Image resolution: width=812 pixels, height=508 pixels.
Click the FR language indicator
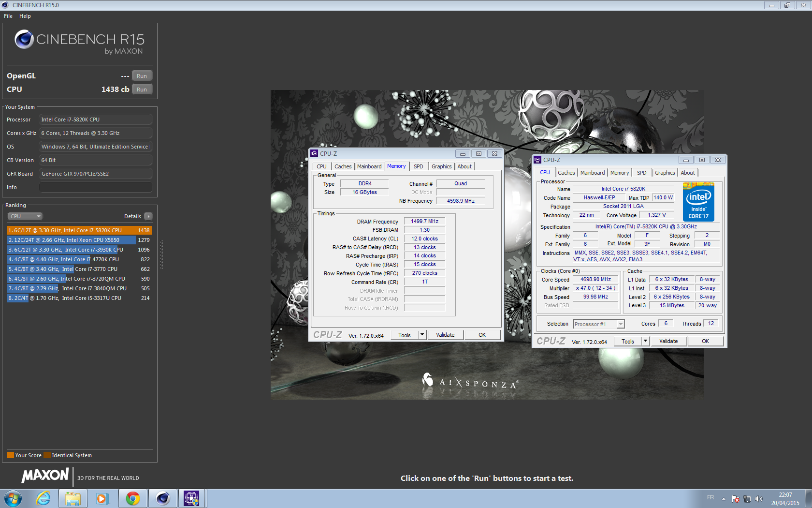coord(710,497)
